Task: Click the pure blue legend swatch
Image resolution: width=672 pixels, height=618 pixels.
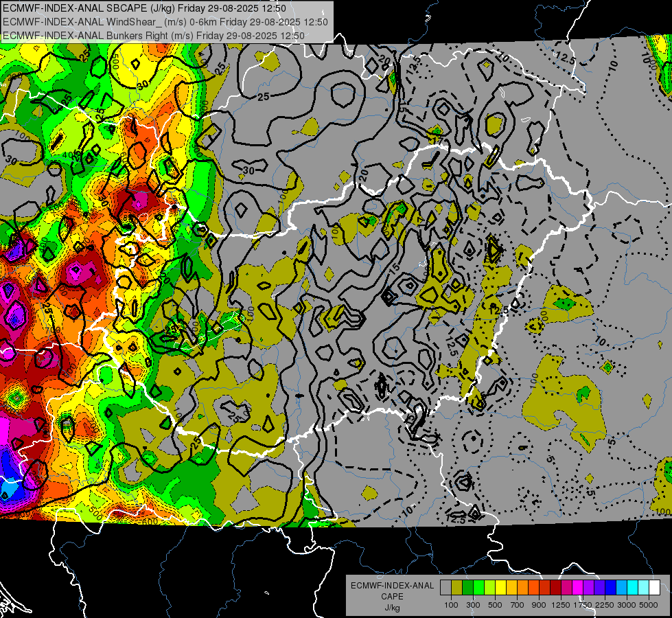Action: click(x=611, y=588)
